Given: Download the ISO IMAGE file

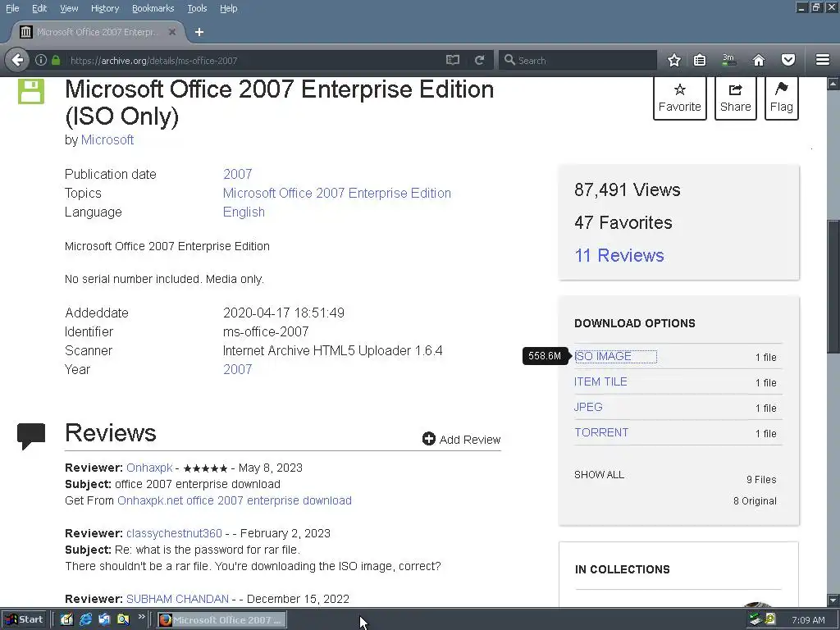Looking at the screenshot, I should coord(603,356).
